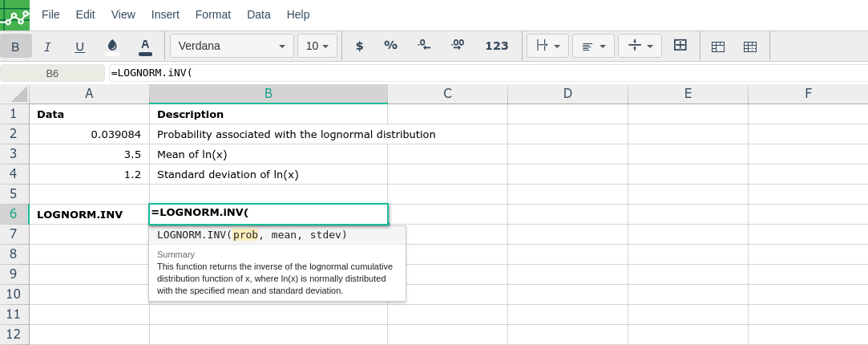The image size is (868, 345).
Task: Open the Verdana font family dropdown
Action: tap(232, 46)
